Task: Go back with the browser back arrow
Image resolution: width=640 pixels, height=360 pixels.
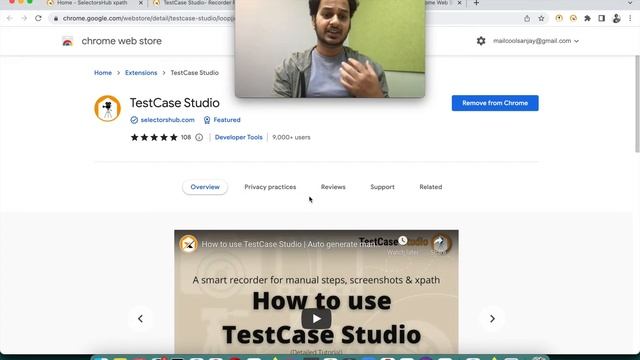Action: coord(10,18)
